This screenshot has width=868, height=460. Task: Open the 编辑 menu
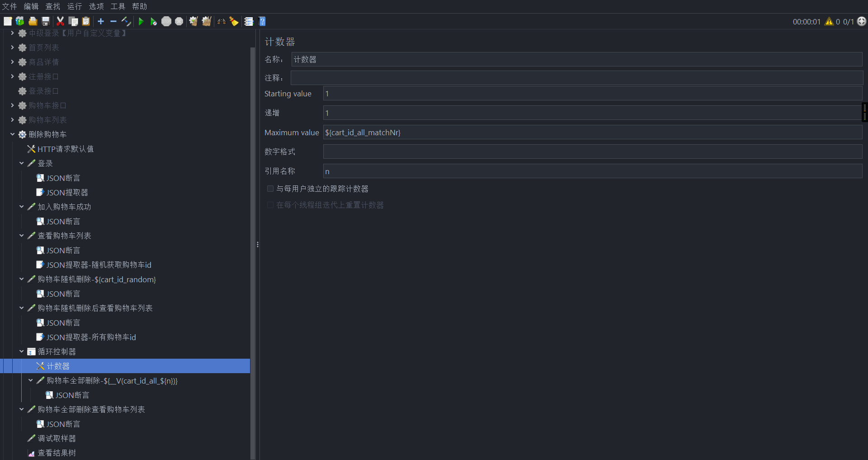pos(31,6)
